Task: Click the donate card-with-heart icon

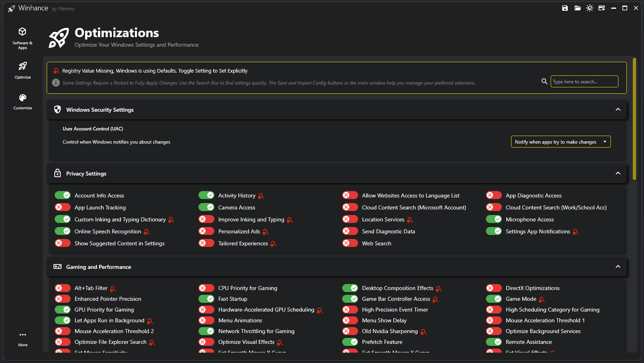Action: pos(602,8)
